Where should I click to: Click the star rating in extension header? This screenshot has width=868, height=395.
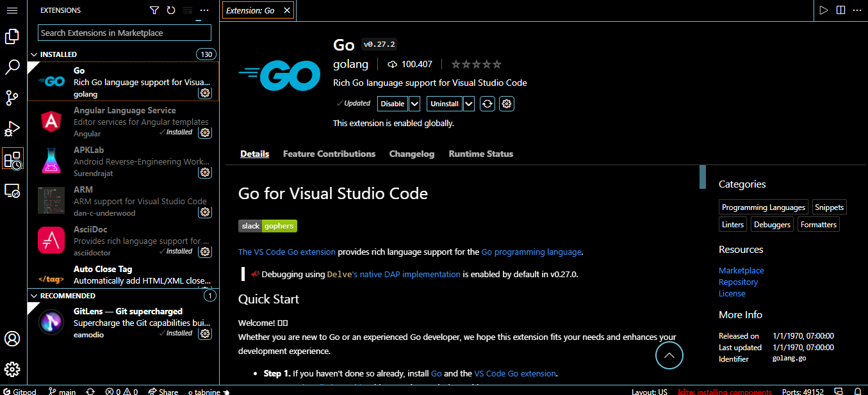point(477,64)
